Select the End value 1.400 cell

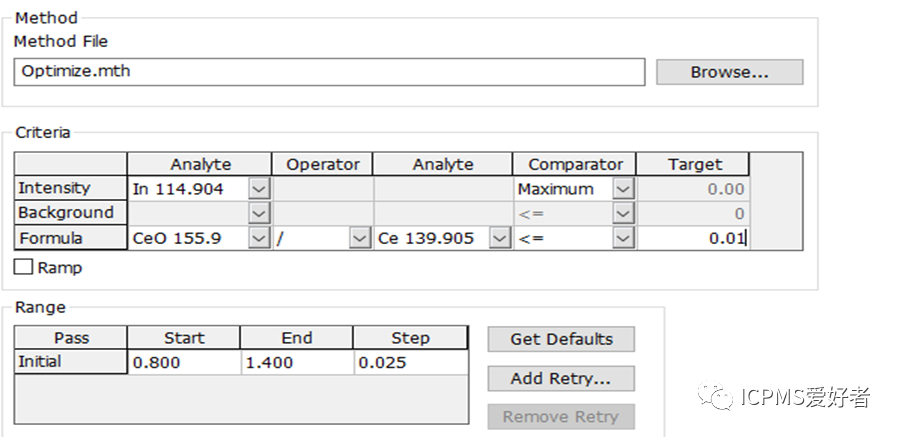coord(297,362)
